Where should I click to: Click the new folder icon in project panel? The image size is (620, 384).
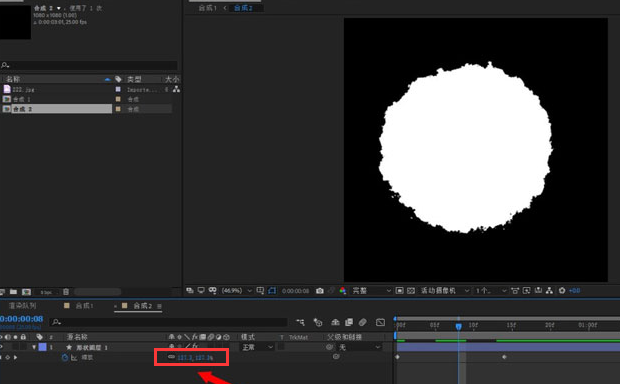coord(13,292)
